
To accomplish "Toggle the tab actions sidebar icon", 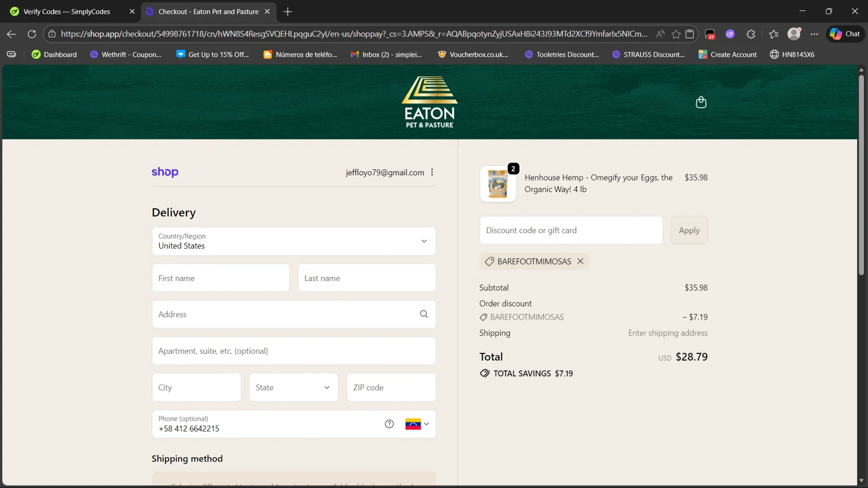I will click(11, 54).
